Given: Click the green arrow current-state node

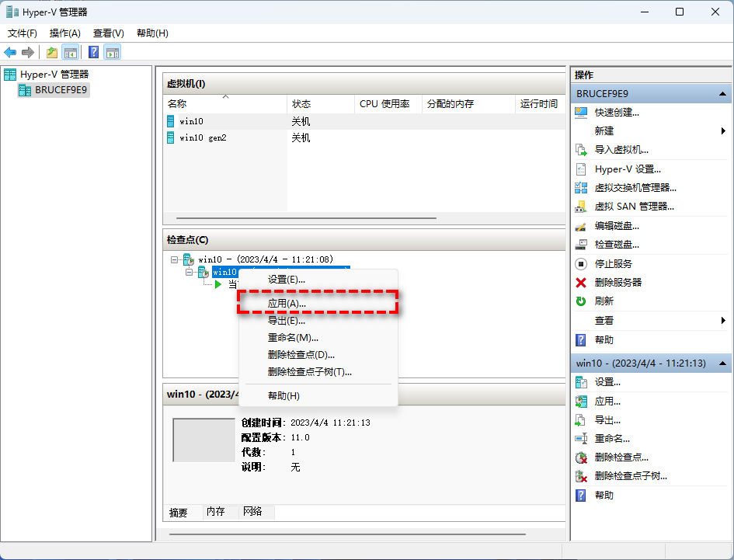Looking at the screenshot, I should [218, 284].
